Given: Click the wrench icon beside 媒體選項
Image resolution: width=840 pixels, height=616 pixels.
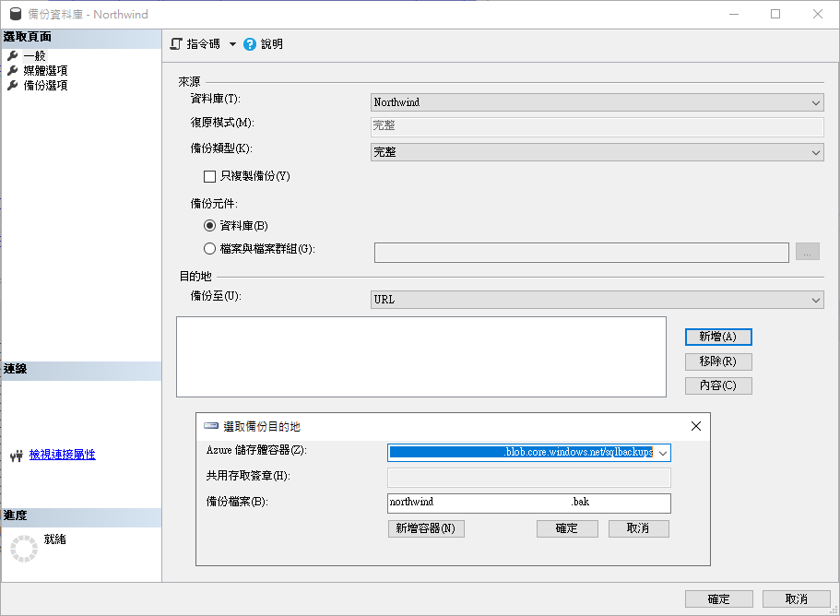Looking at the screenshot, I should coord(13,71).
